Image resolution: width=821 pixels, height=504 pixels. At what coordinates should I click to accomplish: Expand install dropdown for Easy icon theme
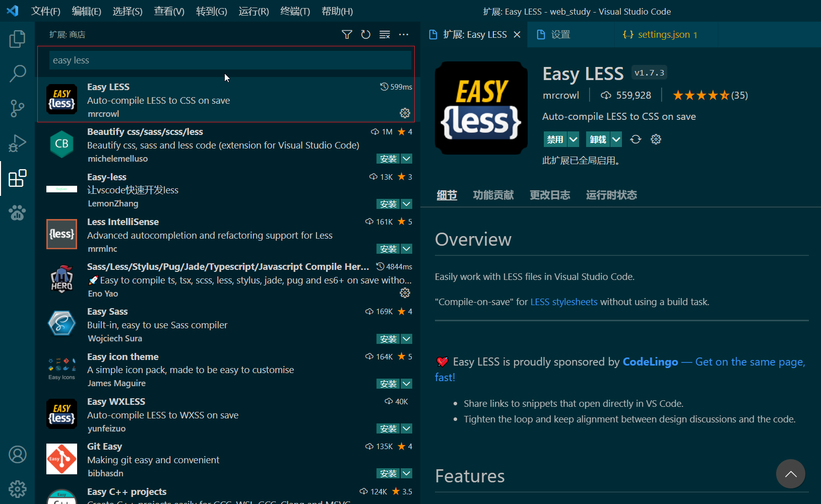point(407,384)
